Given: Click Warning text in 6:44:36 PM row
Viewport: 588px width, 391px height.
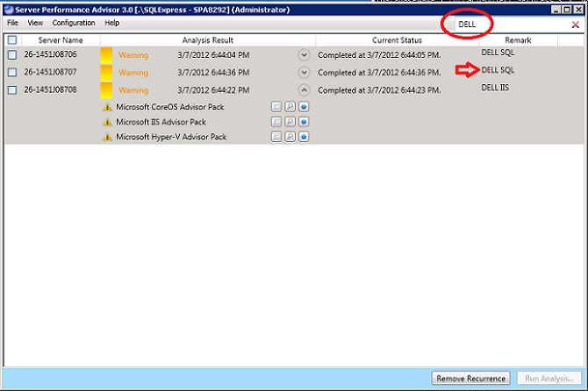Looking at the screenshot, I should (133, 73).
